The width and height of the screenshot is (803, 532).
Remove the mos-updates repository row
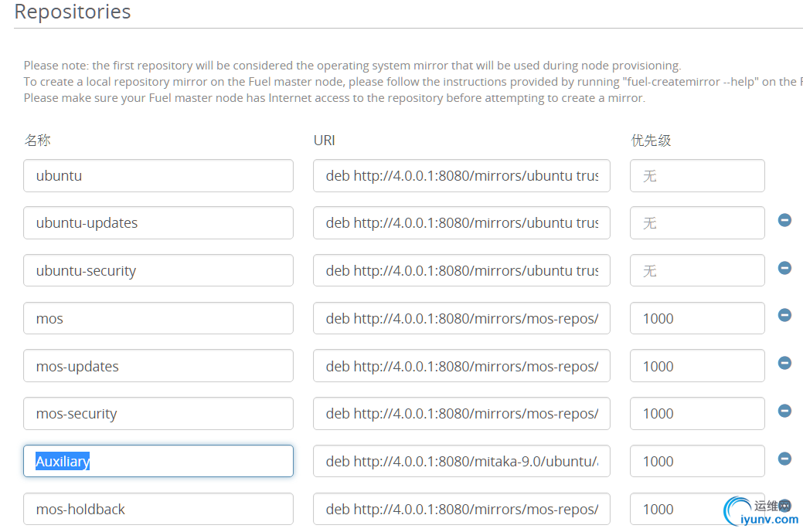(x=784, y=363)
